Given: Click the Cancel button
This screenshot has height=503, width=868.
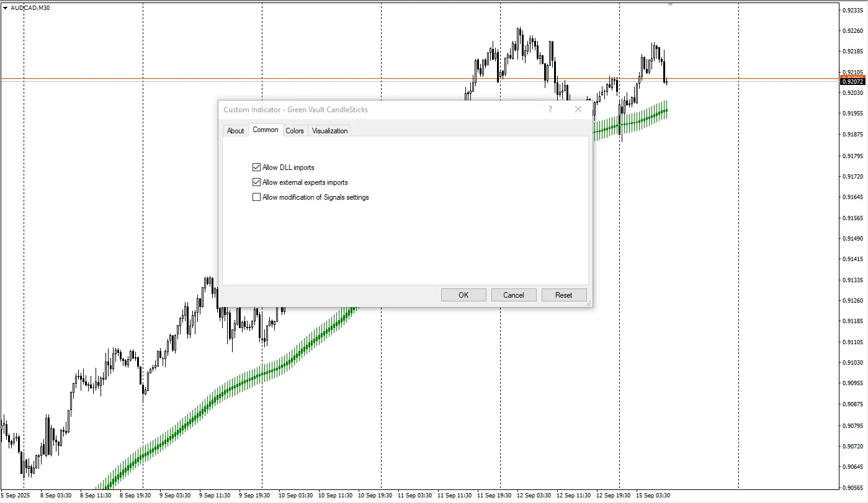Looking at the screenshot, I should [x=513, y=295].
